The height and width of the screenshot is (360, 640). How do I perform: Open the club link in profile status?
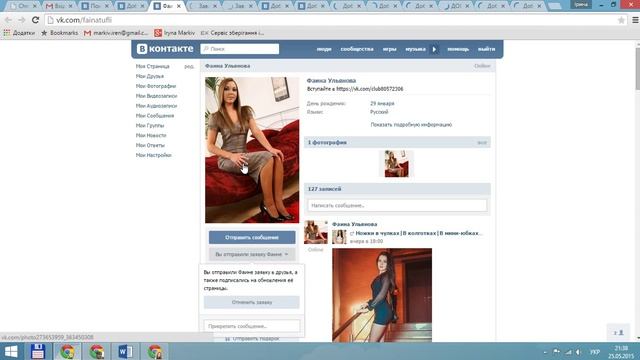coord(370,89)
